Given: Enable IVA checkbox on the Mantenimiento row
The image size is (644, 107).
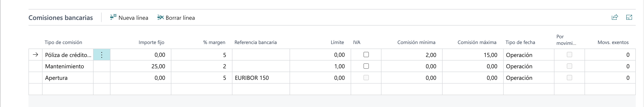Looking at the screenshot, I should [366, 66].
